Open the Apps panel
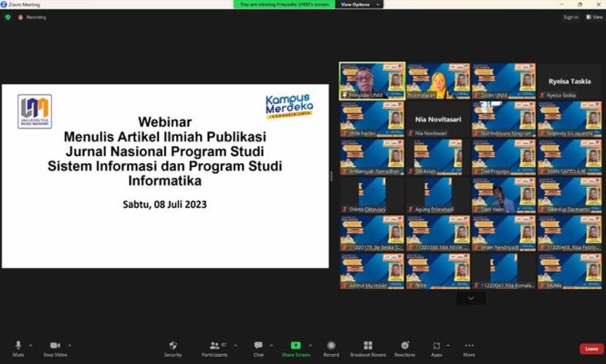The image size is (606, 364). (x=437, y=348)
